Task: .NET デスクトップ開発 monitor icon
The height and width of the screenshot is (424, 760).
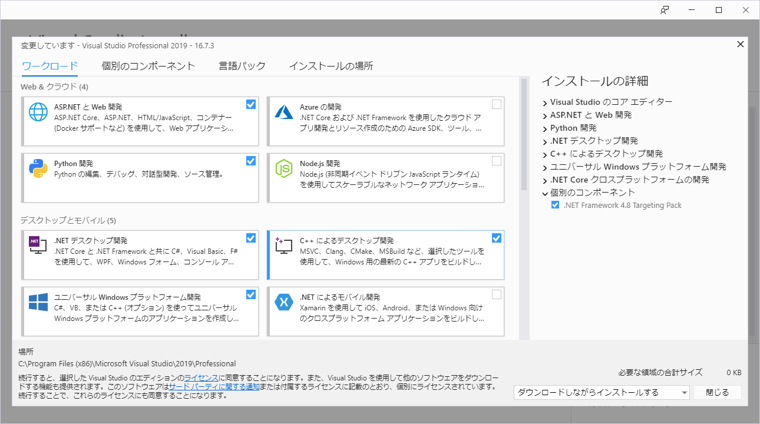Action: pyautogui.click(x=38, y=245)
